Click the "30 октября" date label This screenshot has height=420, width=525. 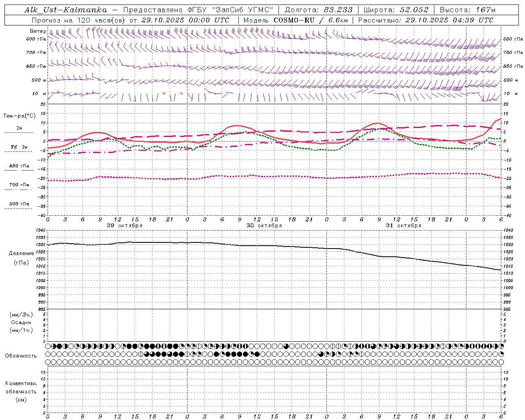click(264, 226)
